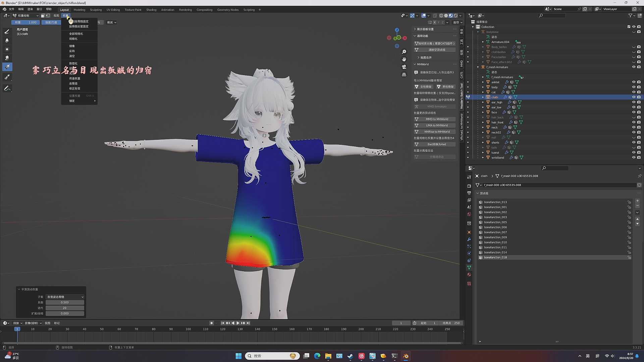
Task: Select the Annotate tool at toolbar bottom
Action: click(7, 88)
